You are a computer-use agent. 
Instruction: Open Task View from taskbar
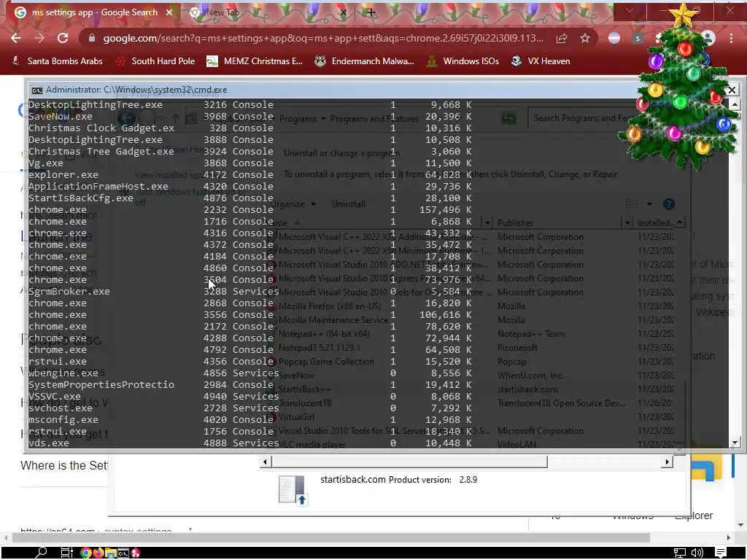pyautogui.click(x=66, y=553)
